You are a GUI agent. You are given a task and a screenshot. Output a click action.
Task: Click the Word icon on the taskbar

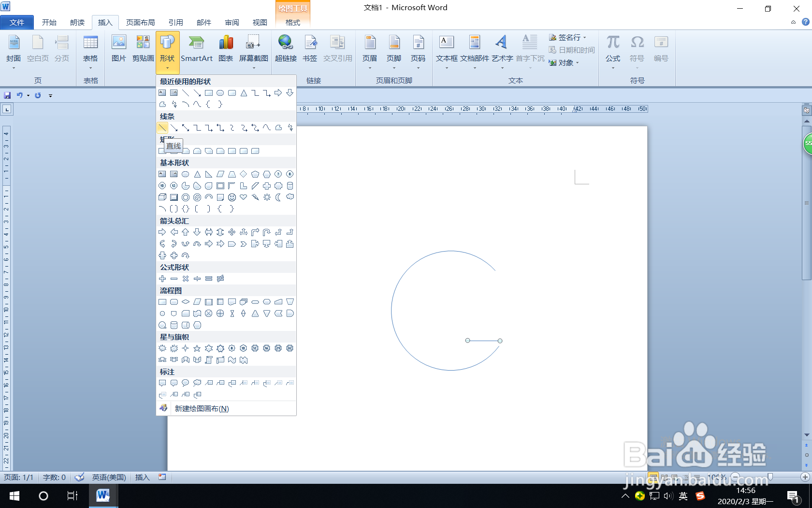click(x=103, y=496)
